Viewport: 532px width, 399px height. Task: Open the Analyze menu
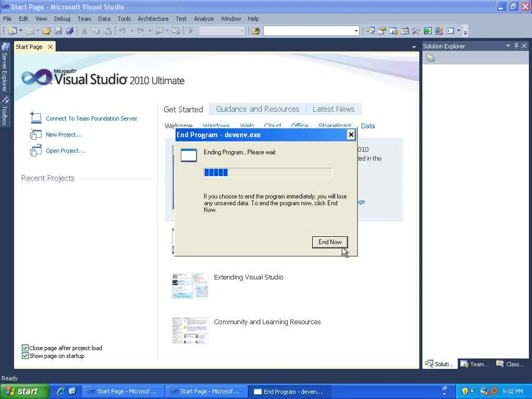(204, 19)
